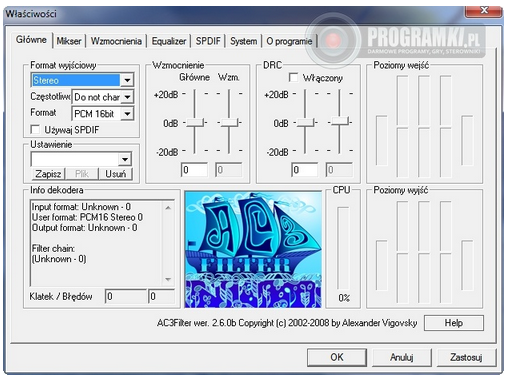The width and height of the screenshot is (509, 380).
Task: Open the Stereo output format dropdown
Action: coord(127,80)
